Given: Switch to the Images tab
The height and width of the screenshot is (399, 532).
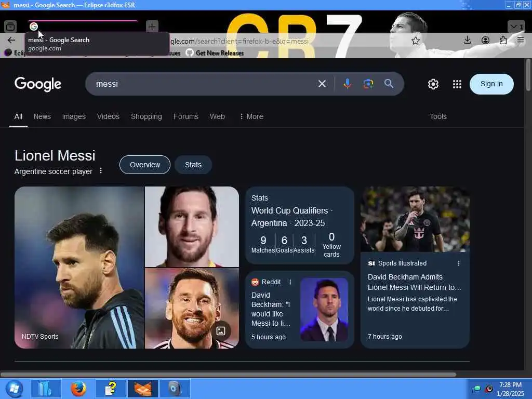Looking at the screenshot, I should pyautogui.click(x=74, y=116).
